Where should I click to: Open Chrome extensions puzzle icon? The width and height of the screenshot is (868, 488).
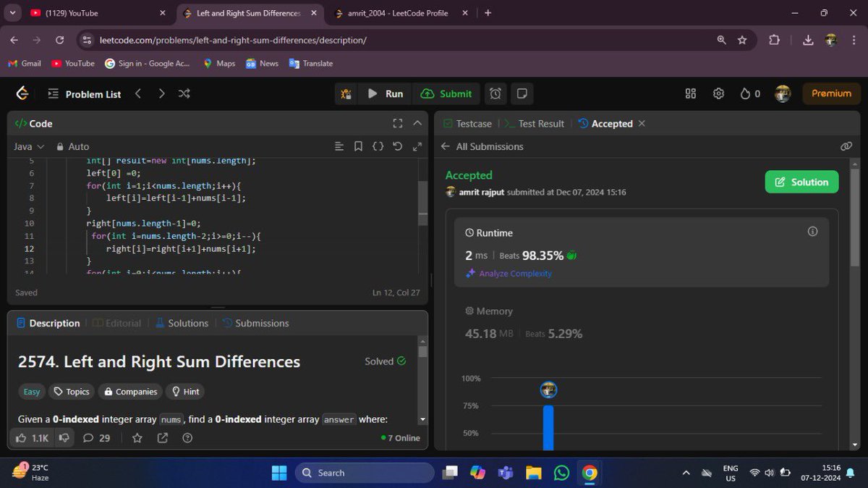tap(775, 40)
